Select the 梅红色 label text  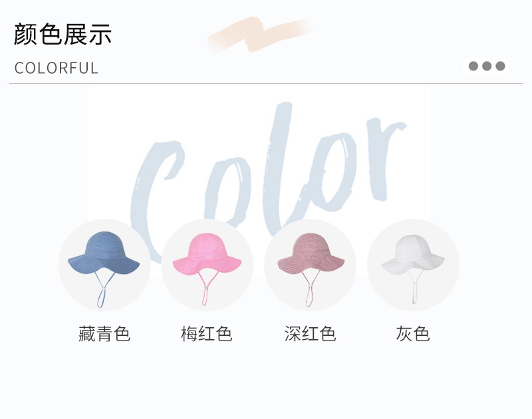pyautogui.click(x=207, y=333)
